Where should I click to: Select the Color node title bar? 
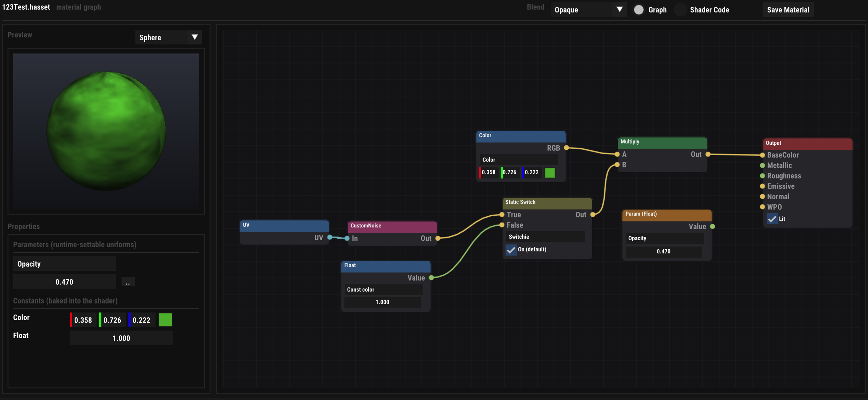coord(521,136)
